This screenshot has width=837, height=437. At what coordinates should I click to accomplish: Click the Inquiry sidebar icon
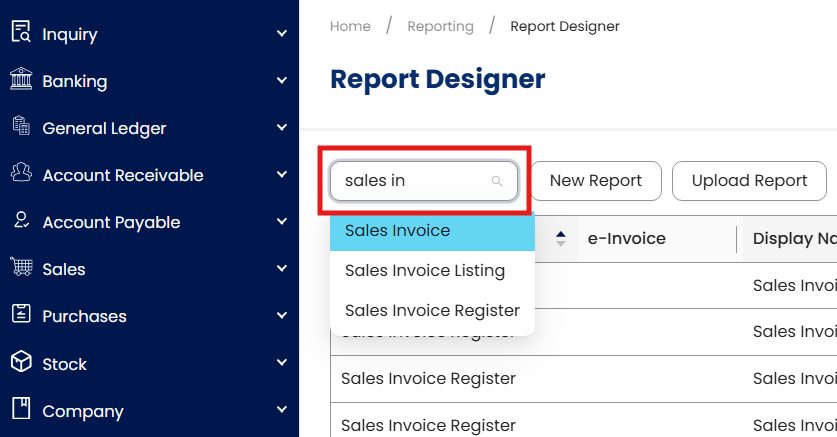(x=20, y=33)
